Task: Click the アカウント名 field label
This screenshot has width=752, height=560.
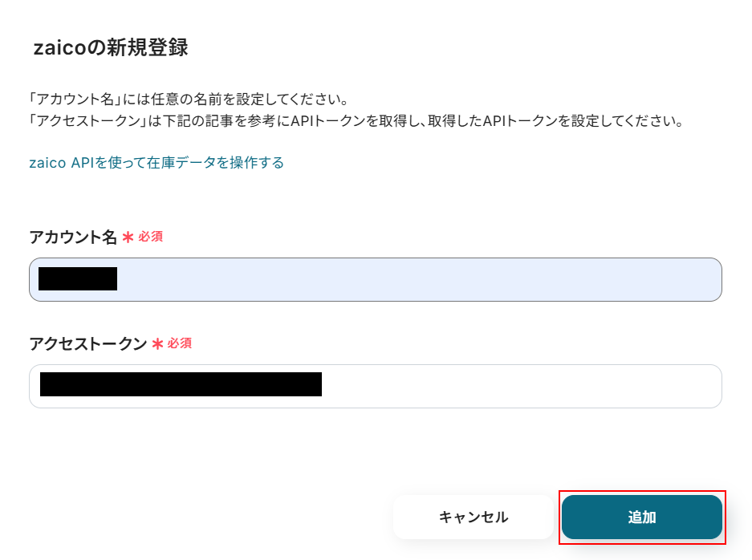Action: [x=73, y=237]
